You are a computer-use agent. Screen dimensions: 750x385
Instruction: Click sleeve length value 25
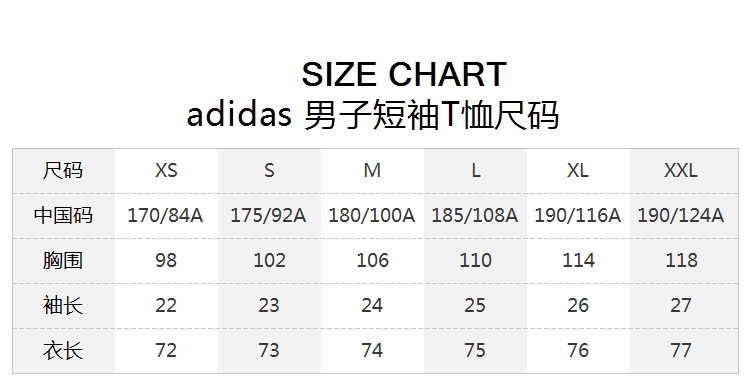pyautogui.click(x=475, y=305)
